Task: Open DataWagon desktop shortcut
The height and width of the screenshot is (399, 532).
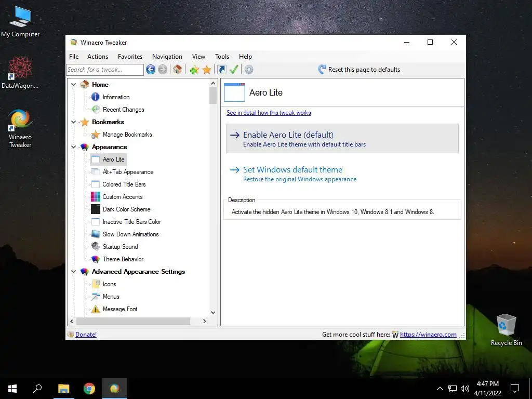Action: 20,73
